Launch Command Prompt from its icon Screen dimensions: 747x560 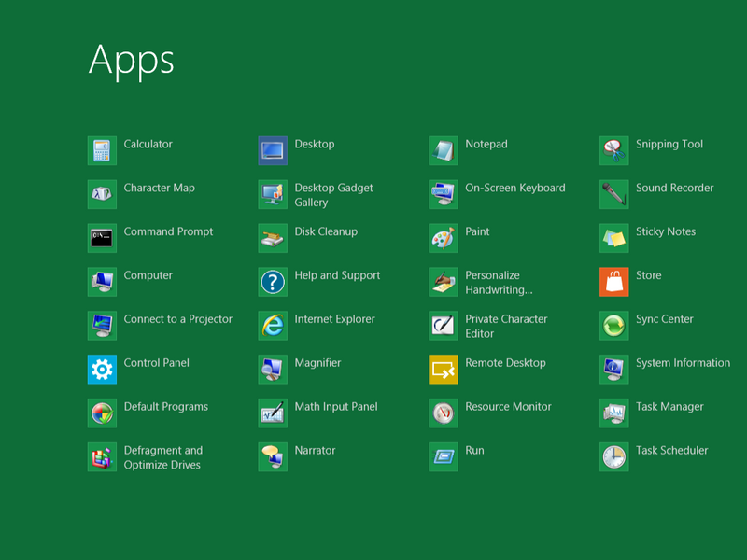pos(102,238)
